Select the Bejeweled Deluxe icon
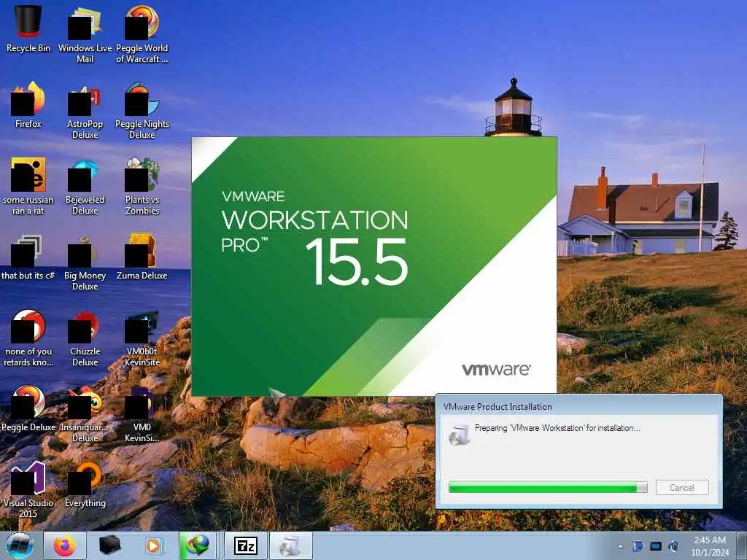 (85, 186)
